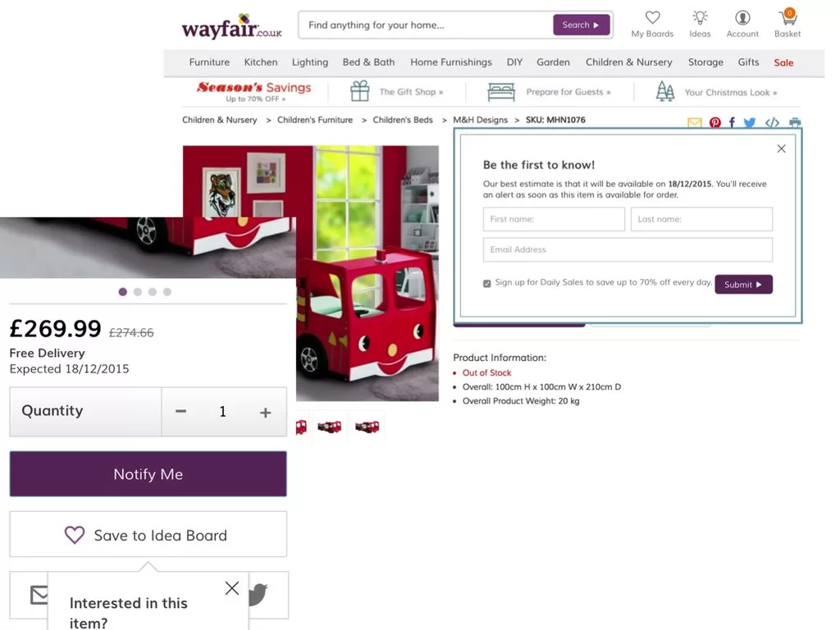Open the Sale menu
This screenshot has width=840, height=630.
coord(783,62)
